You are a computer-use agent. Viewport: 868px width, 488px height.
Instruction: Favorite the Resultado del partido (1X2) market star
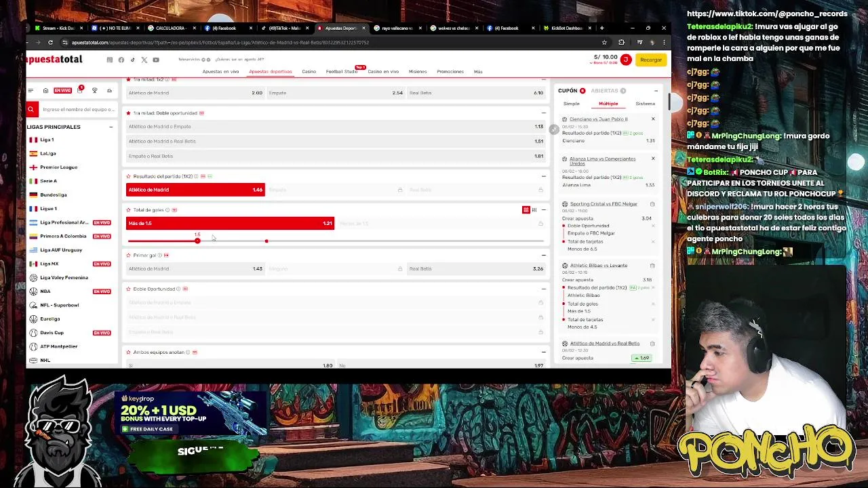coord(128,176)
